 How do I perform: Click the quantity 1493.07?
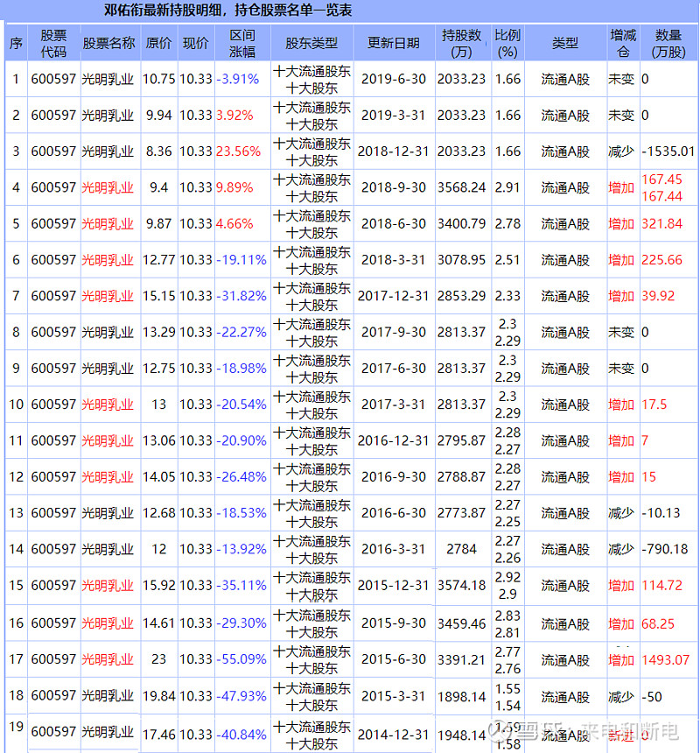click(666, 659)
